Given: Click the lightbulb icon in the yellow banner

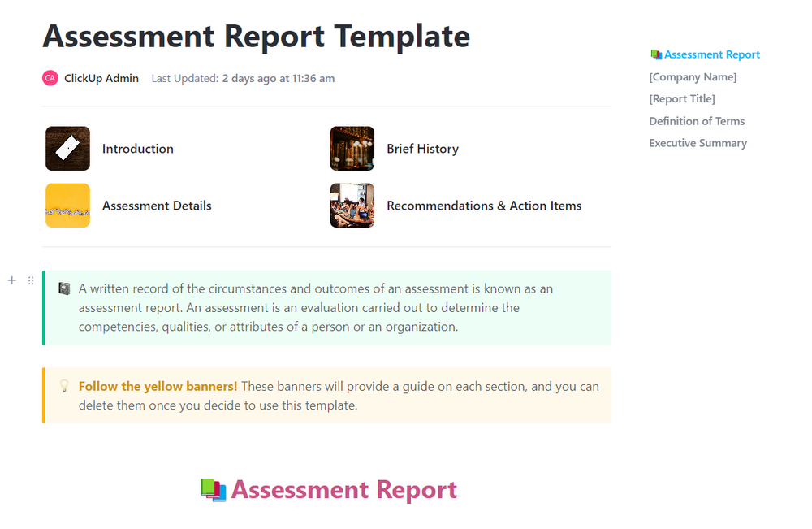Looking at the screenshot, I should tap(64, 387).
